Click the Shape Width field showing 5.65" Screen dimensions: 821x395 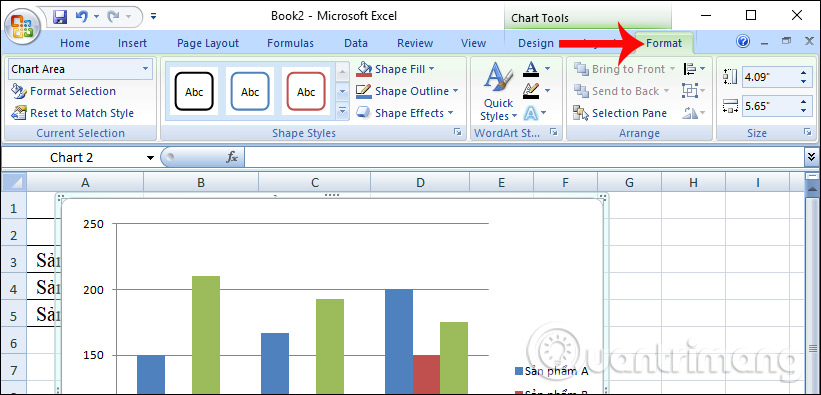(769, 106)
